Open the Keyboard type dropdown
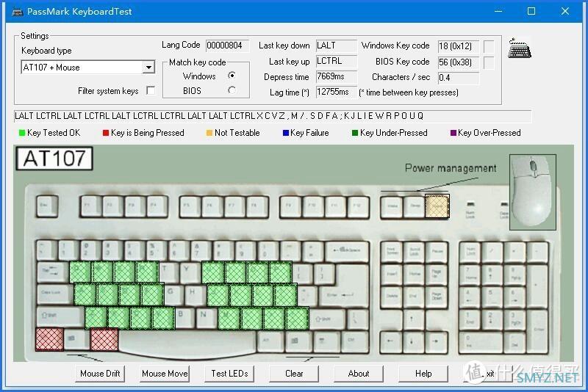The image size is (588, 392). point(149,68)
